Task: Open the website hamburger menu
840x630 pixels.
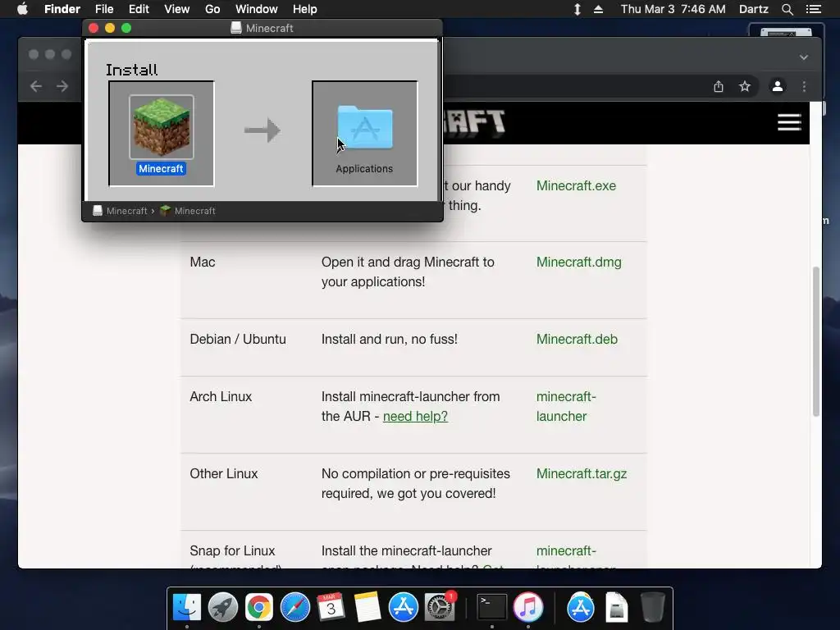Action: (x=789, y=122)
